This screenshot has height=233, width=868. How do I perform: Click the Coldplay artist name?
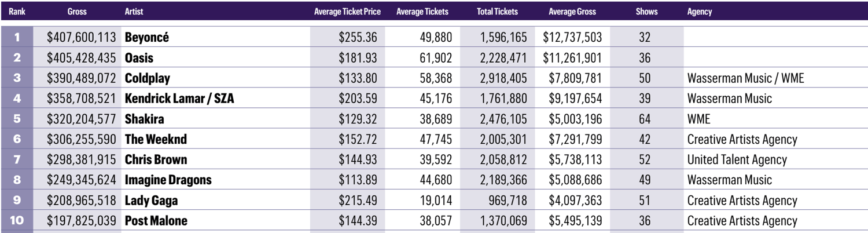tap(148, 78)
